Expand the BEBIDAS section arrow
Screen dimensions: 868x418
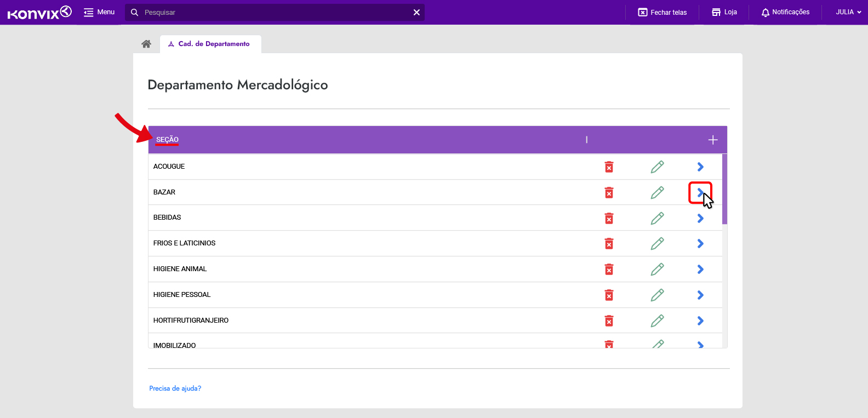[x=700, y=218]
